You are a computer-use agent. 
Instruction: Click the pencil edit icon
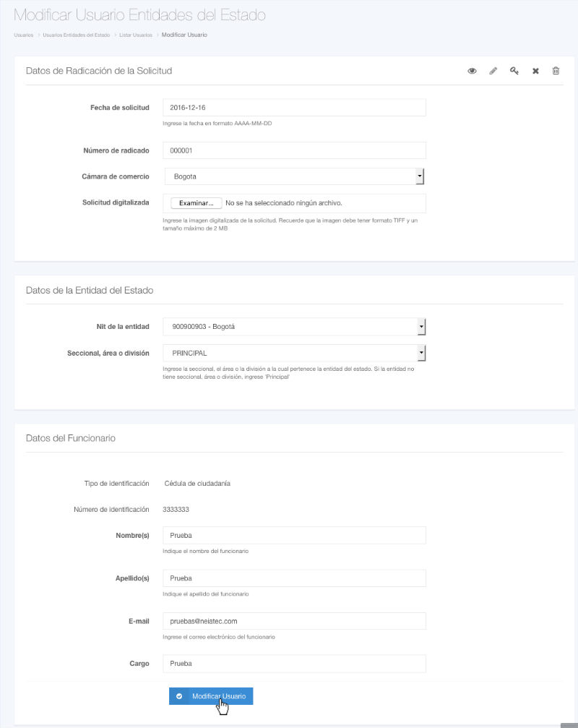click(493, 71)
